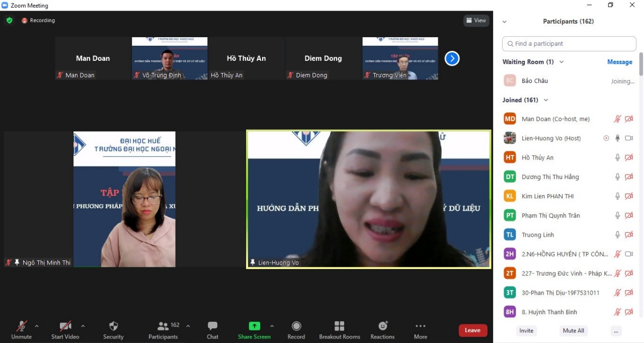Click the green Share Screen icon
This screenshot has width=644, height=343.
click(255, 326)
